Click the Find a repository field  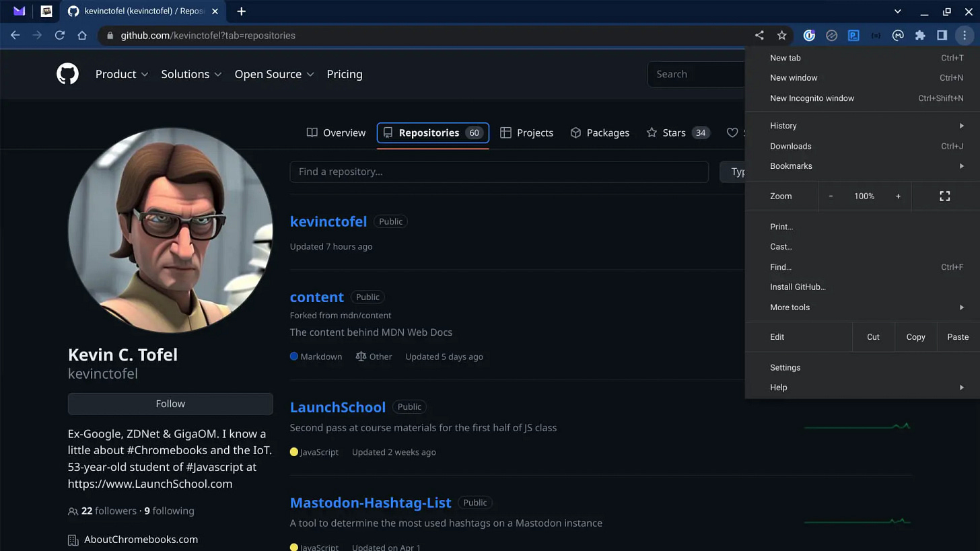point(499,172)
